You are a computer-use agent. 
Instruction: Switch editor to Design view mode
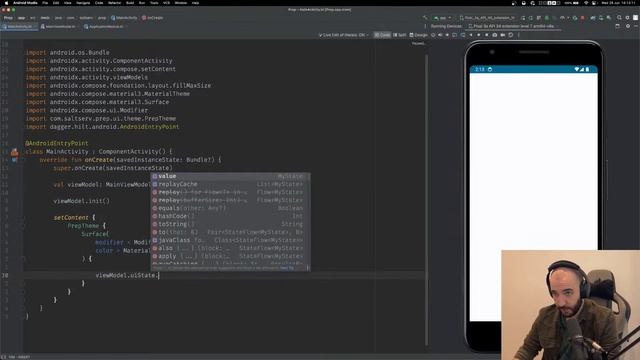click(419, 35)
